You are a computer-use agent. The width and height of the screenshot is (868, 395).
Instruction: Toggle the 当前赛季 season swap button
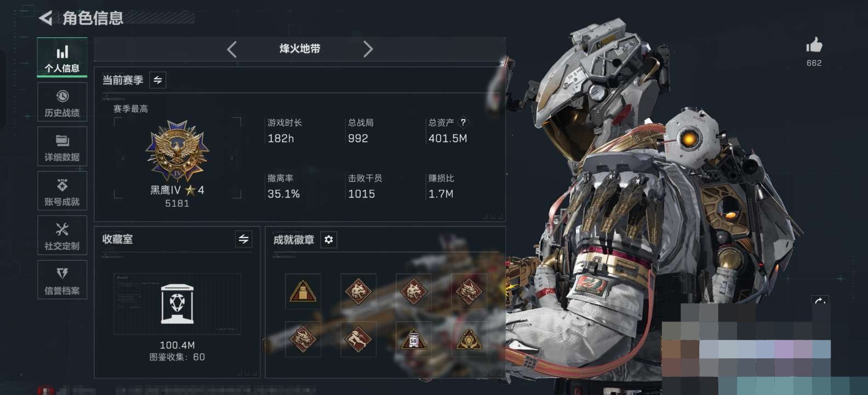point(158,80)
